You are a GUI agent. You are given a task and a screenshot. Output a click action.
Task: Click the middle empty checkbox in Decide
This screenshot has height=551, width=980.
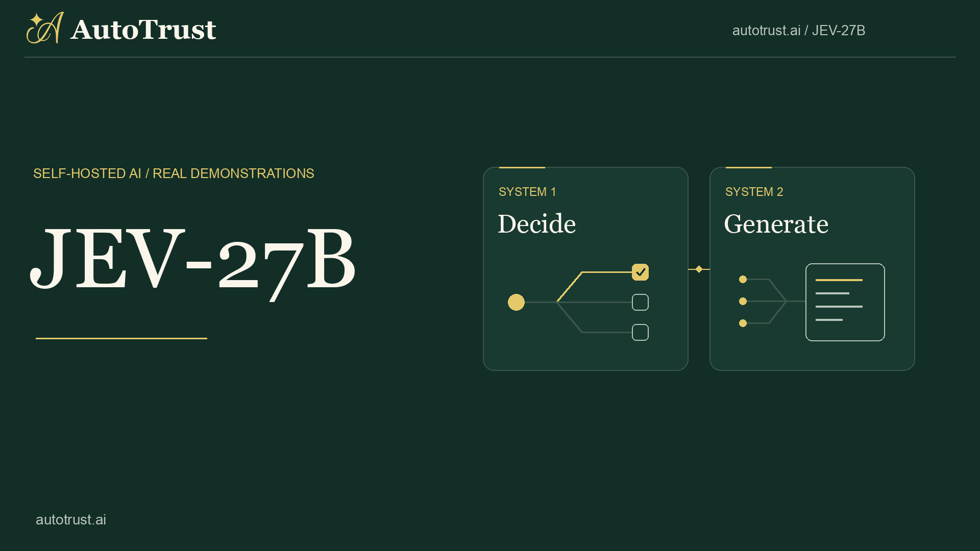pyautogui.click(x=640, y=302)
